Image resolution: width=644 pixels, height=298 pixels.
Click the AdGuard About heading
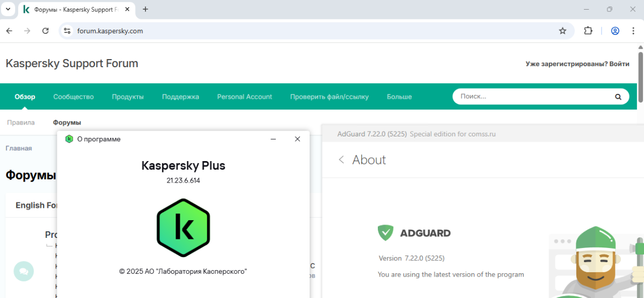coord(369,160)
